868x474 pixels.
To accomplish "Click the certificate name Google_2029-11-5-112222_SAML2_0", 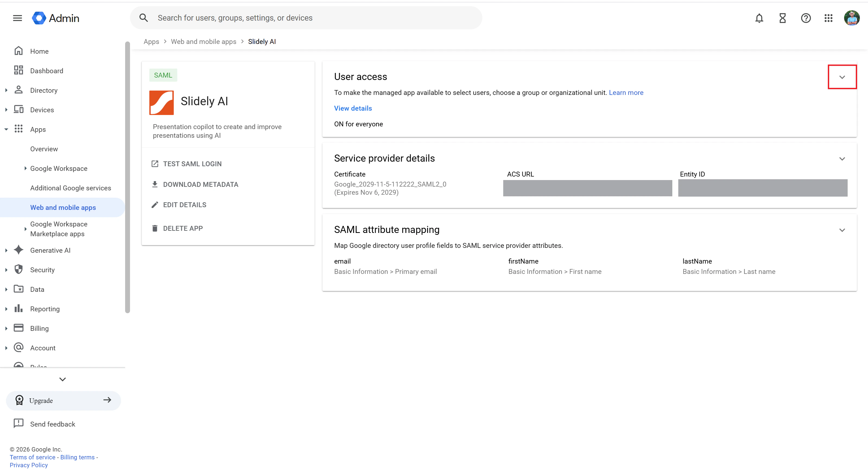I will [x=390, y=184].
